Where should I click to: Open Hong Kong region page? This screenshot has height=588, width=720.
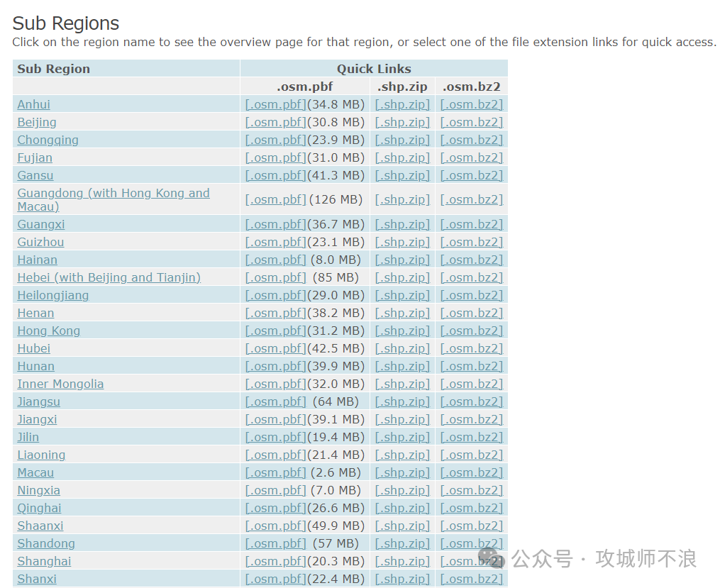49,331
